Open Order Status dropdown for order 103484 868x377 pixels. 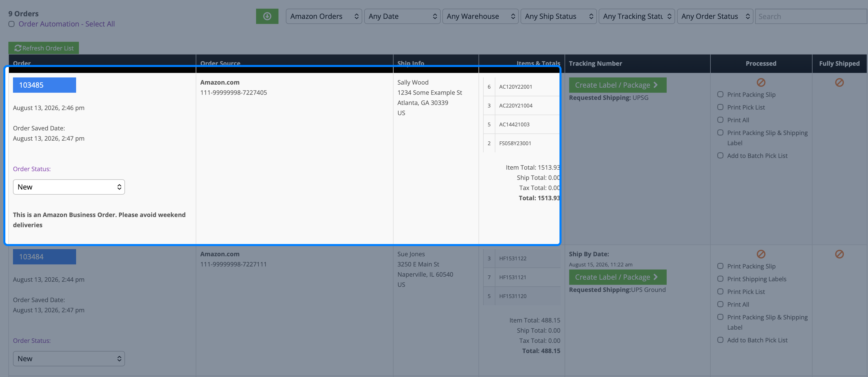click(69, 358)
